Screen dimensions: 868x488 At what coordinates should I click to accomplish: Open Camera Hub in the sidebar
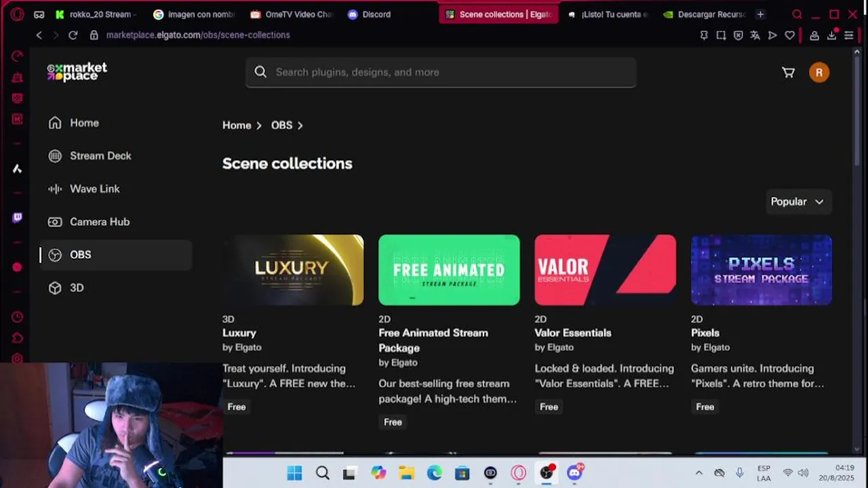click(x=116, y=222)
